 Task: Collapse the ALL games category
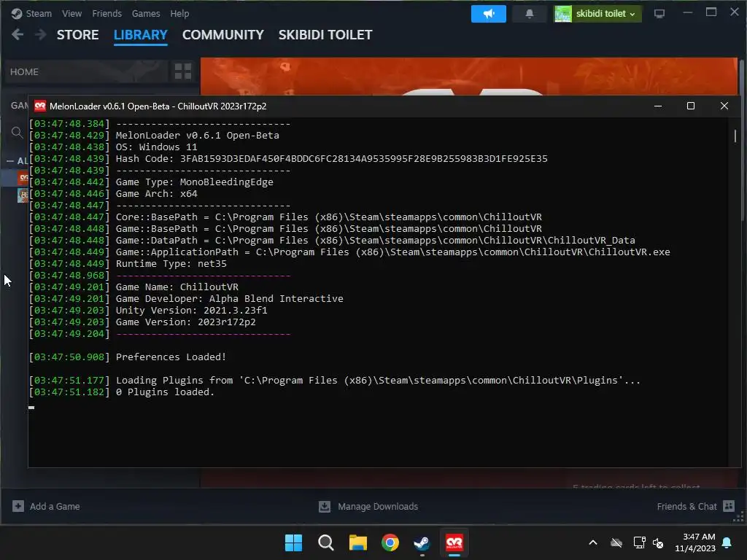click(10, 161)
